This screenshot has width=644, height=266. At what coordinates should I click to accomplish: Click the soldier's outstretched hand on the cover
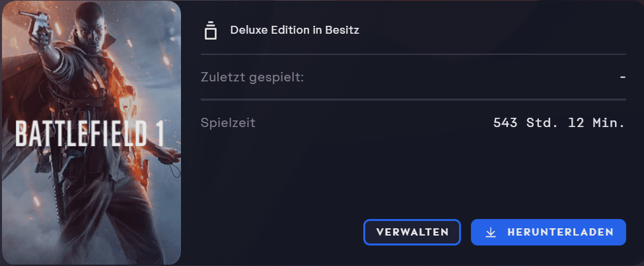tap(173, 157)
